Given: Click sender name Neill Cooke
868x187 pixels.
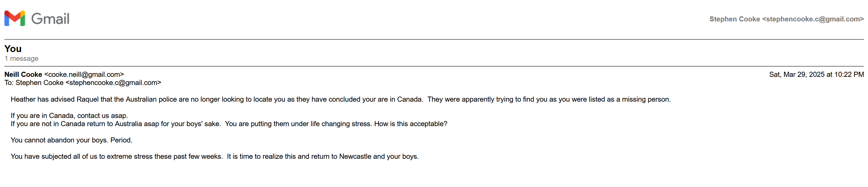Looking at the screenshot, I should click(x=23, y=74).
